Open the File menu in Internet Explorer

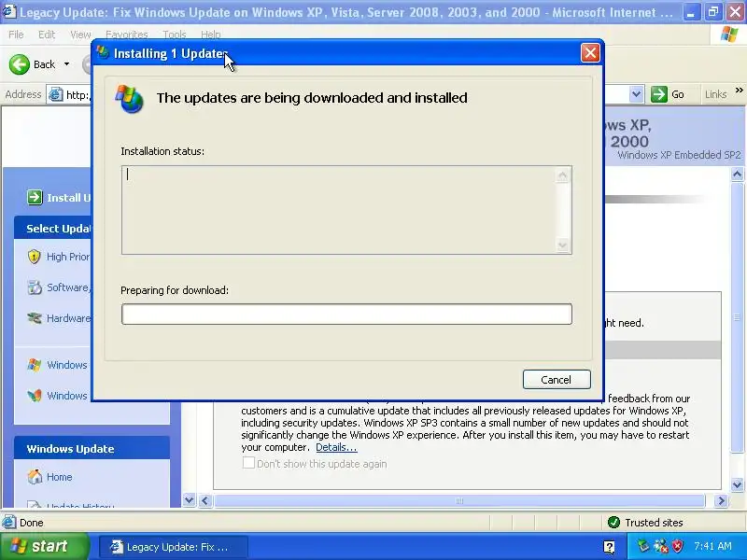pyautogui.click(x=16, y=35)
